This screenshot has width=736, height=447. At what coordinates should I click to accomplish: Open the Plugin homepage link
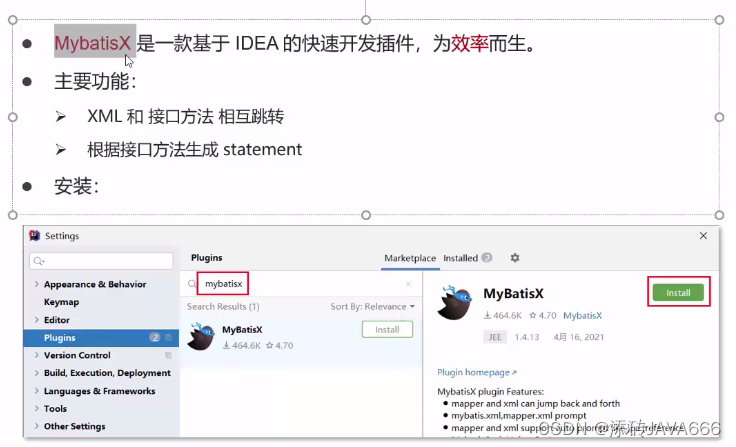tap(477, 372)
